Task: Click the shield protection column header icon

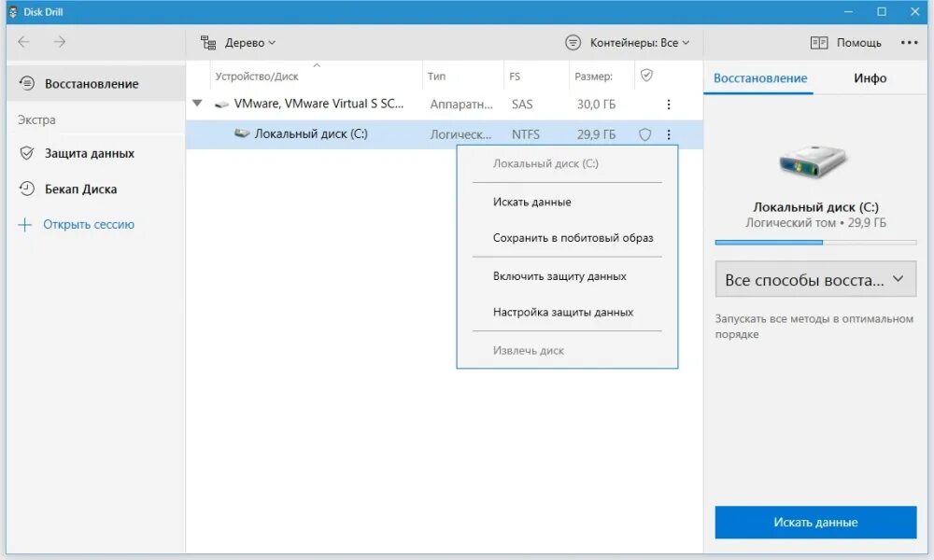Action: point(646,75)
